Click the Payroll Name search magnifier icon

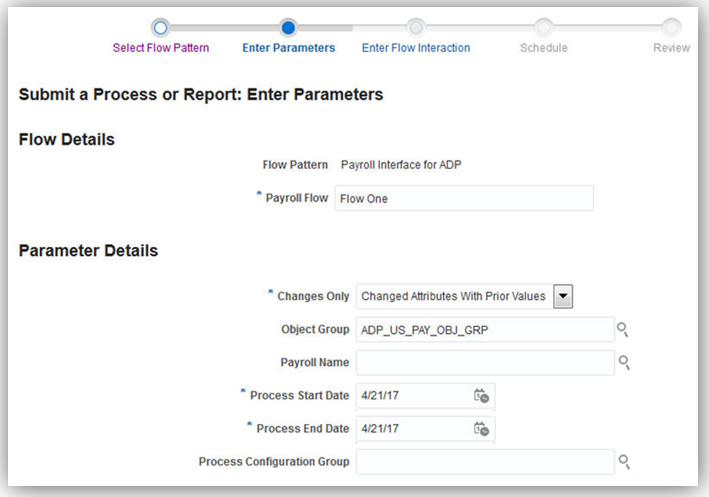click(x=623, y=362)
